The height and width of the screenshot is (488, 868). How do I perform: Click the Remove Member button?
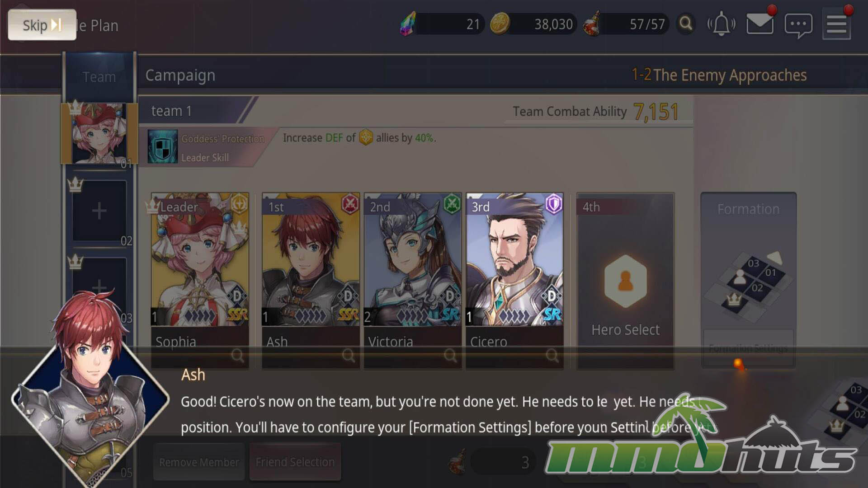coord(199,462)
